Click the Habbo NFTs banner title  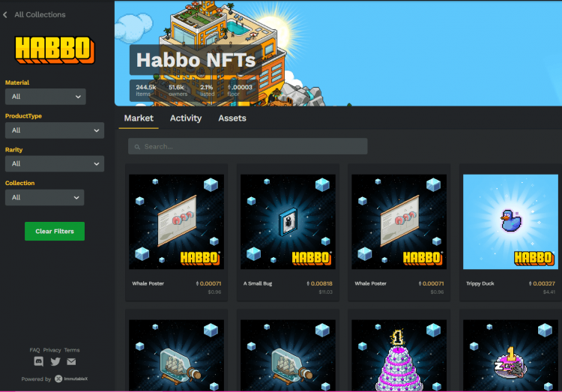click(x=196, y=60)
